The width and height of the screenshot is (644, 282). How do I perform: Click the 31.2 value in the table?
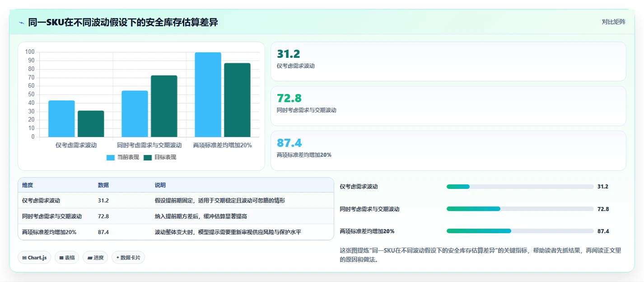click(103, 201)
